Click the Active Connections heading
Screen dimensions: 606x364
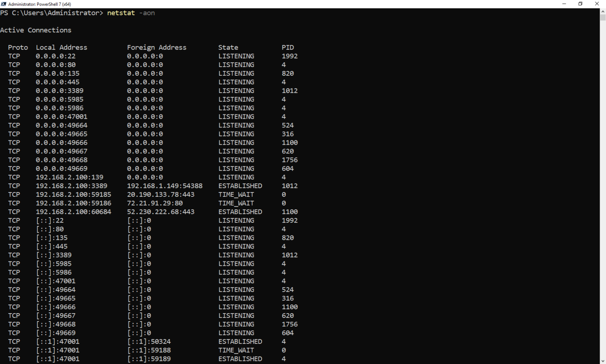point(36,30)
